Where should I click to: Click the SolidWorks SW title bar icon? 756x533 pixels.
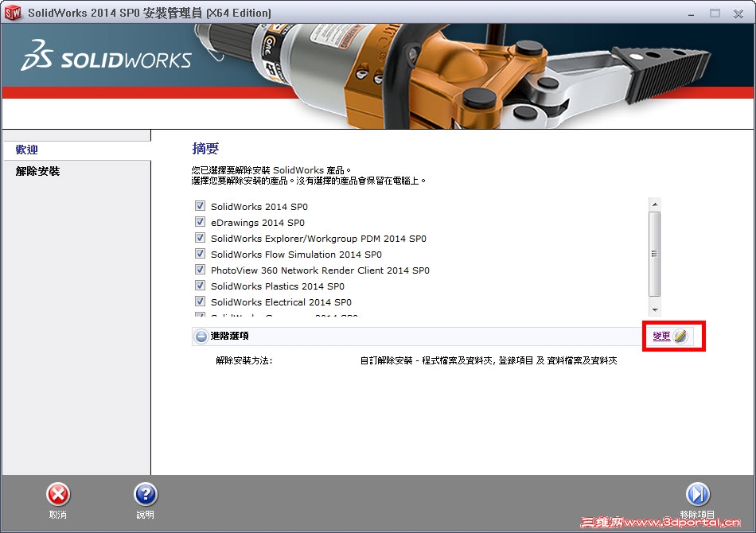13,13
